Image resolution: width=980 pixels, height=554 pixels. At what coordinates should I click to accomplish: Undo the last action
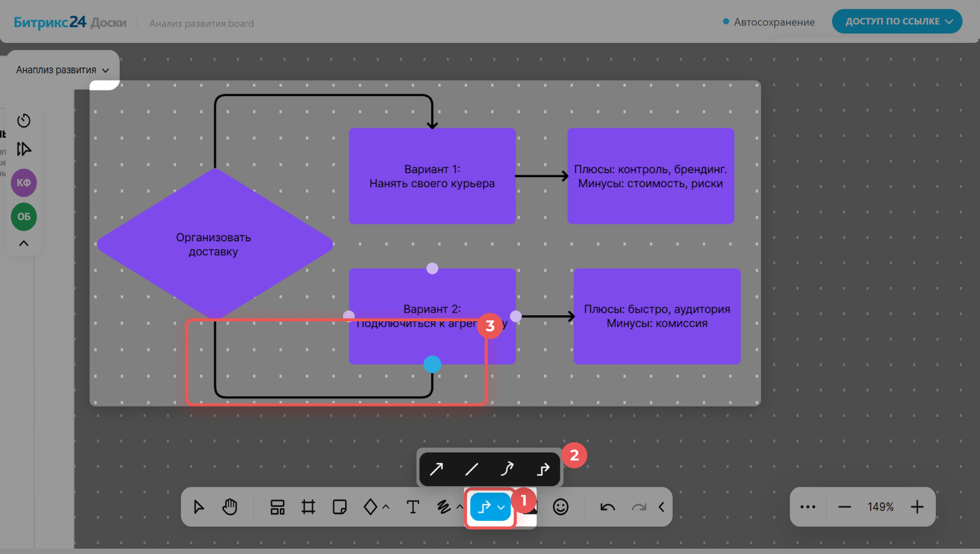(607, 507)
